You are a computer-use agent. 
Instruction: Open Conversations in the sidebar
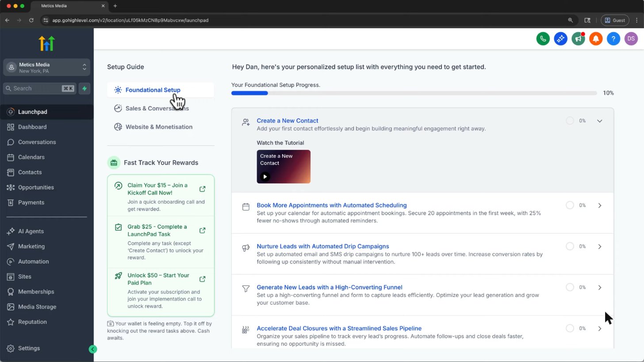tap(46, 142)
